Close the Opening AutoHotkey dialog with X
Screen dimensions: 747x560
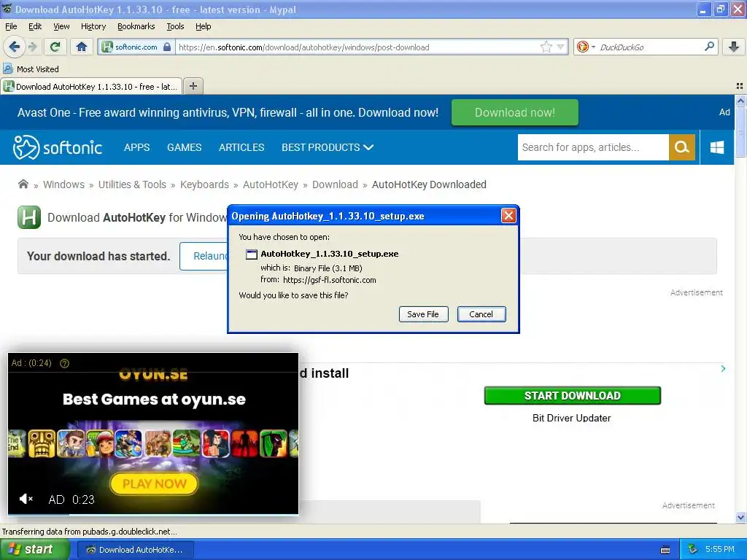pyautogui.click(x=508, y=216)
